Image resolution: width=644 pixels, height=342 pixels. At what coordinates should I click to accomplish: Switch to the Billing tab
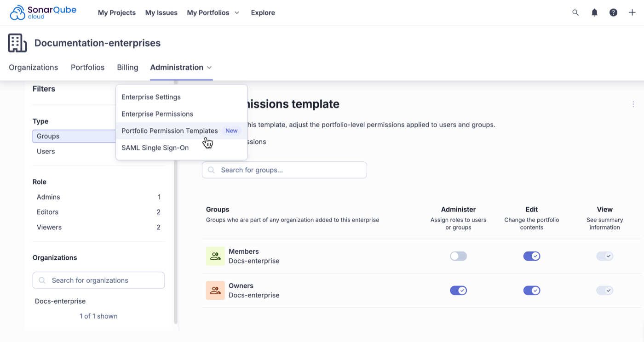(127, 67)
